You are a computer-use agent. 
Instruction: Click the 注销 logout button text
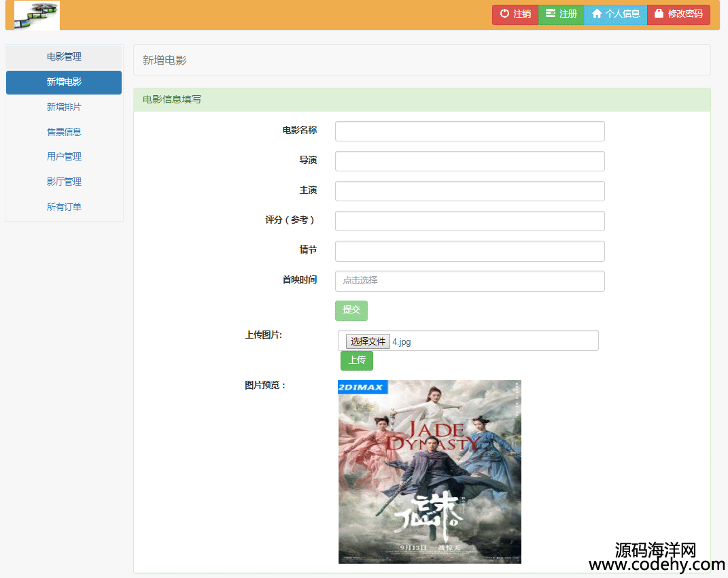pyautogui.click(x=522, y=14)
